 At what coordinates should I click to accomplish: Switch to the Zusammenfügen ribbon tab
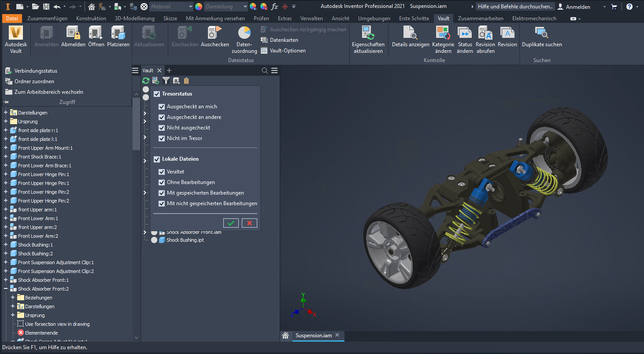point(47,18)
